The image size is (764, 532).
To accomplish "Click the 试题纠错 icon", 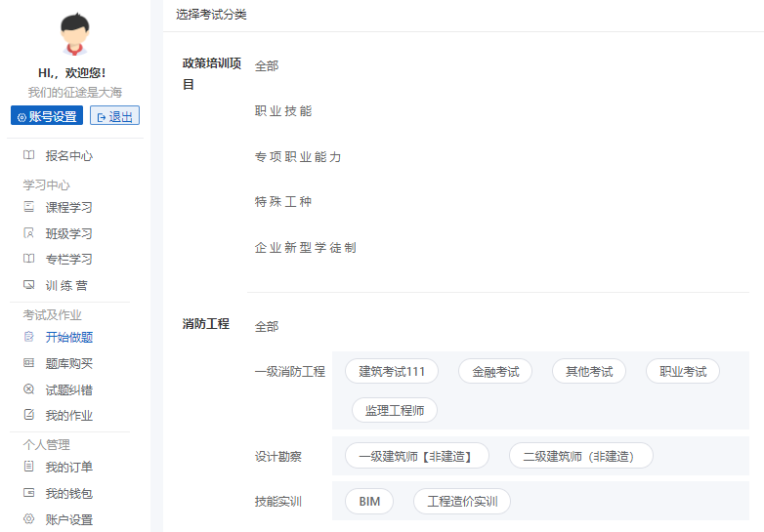I will [x=28, y=389].
